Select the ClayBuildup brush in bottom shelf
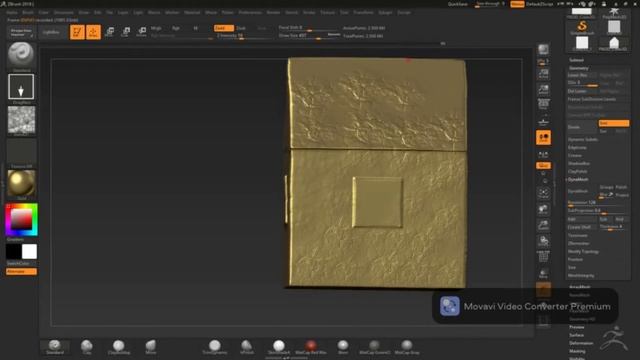The image size is (640, 360). [119, 347]
